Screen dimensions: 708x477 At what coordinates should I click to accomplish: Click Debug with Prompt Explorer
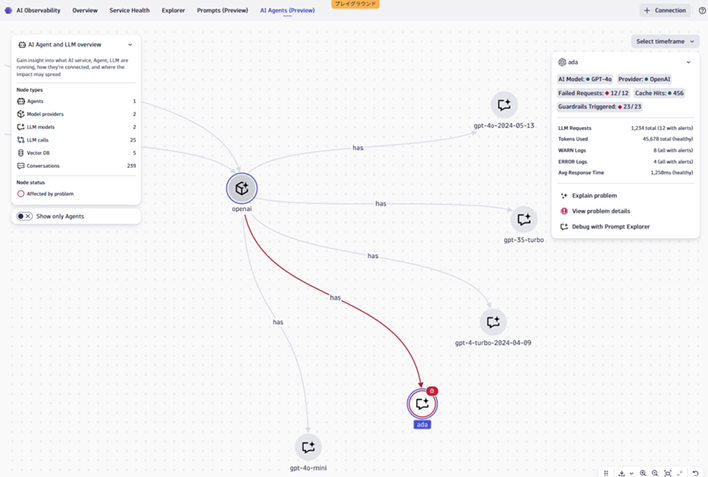click(x=610, y=227)
